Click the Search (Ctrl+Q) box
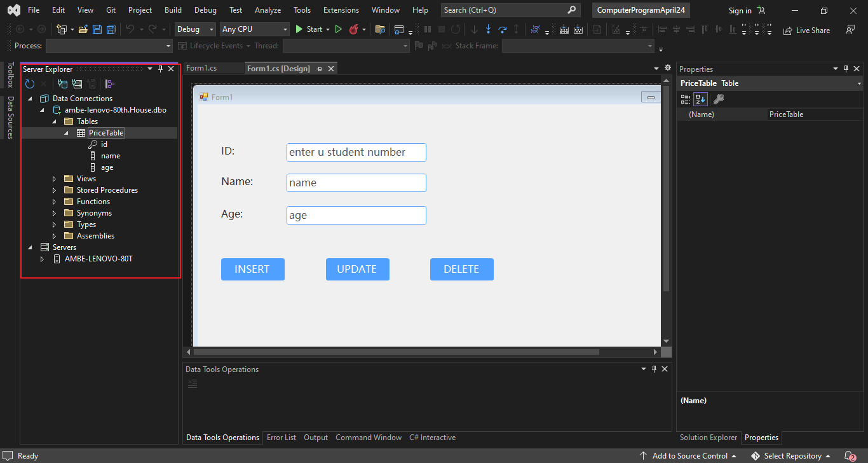 pos(511,10)
